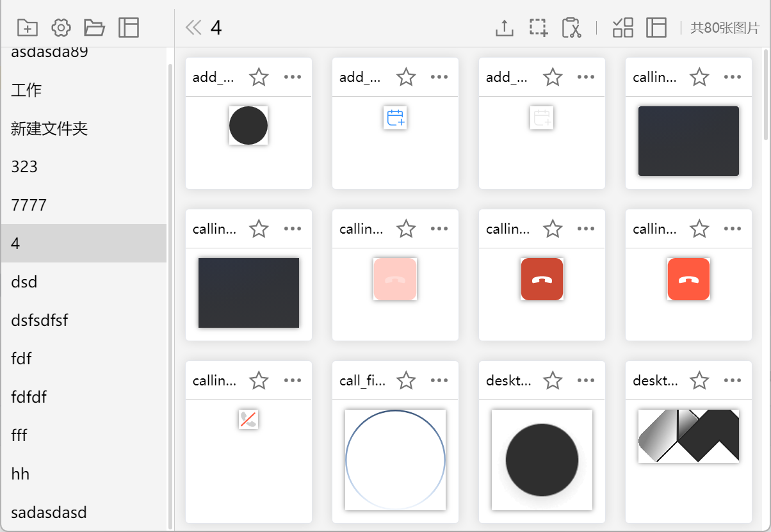Open more options on blue calendar add_ card
The height and width of the screenshot is (532, 771).
click(439, 77)
